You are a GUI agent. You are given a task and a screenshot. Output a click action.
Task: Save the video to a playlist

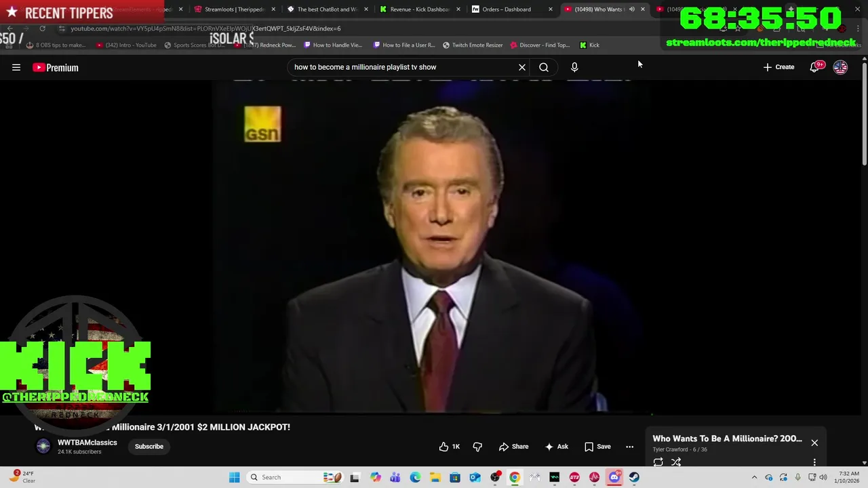[597, 447]
